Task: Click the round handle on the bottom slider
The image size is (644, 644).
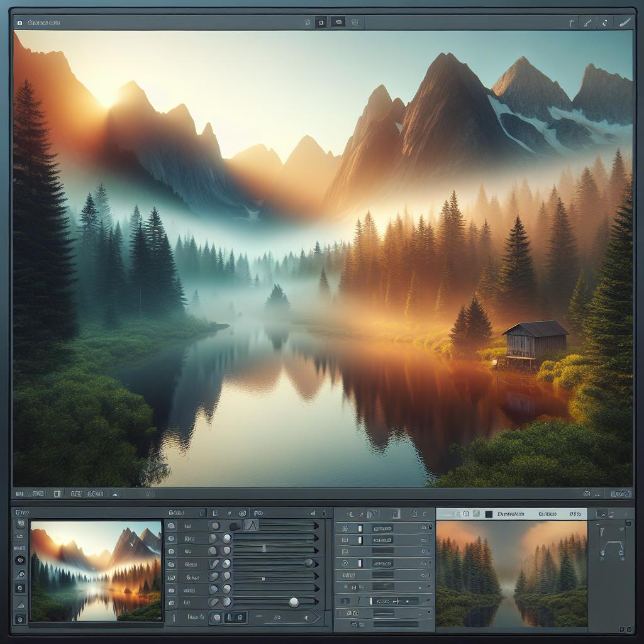Action: pos(293,602)
